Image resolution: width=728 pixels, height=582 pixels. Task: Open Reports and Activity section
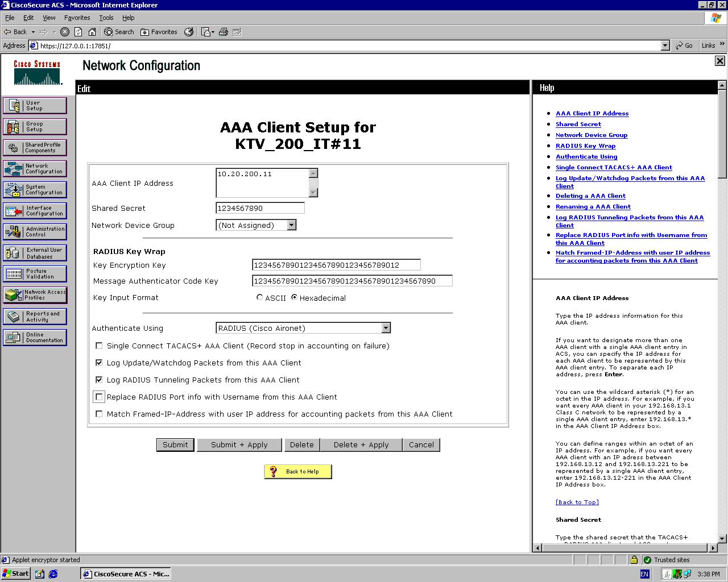point(35,317)
